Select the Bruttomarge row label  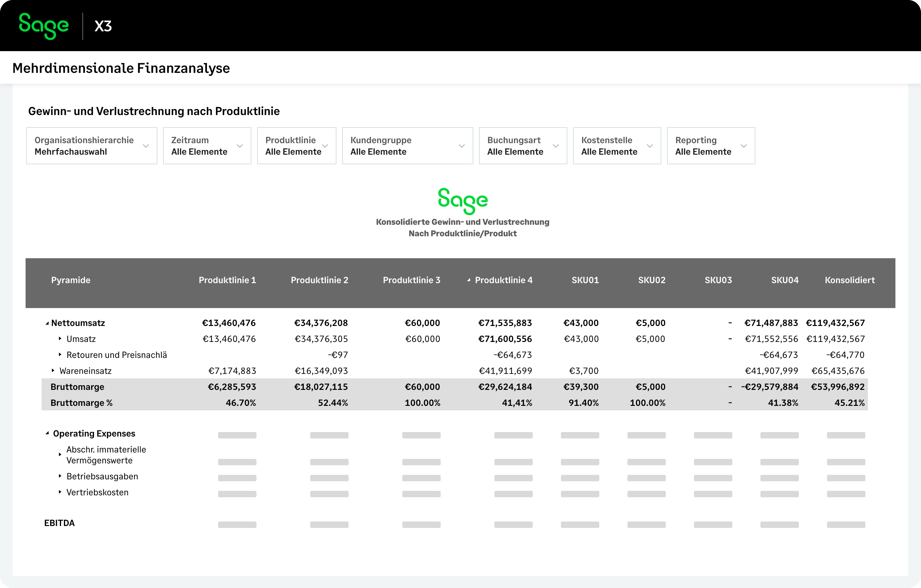point(77,387)
